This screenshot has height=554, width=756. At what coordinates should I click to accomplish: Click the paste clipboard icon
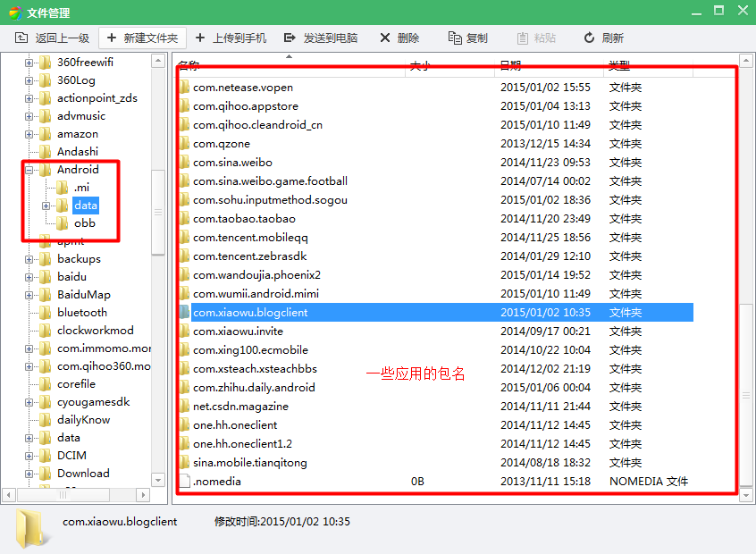pos(523,38)
